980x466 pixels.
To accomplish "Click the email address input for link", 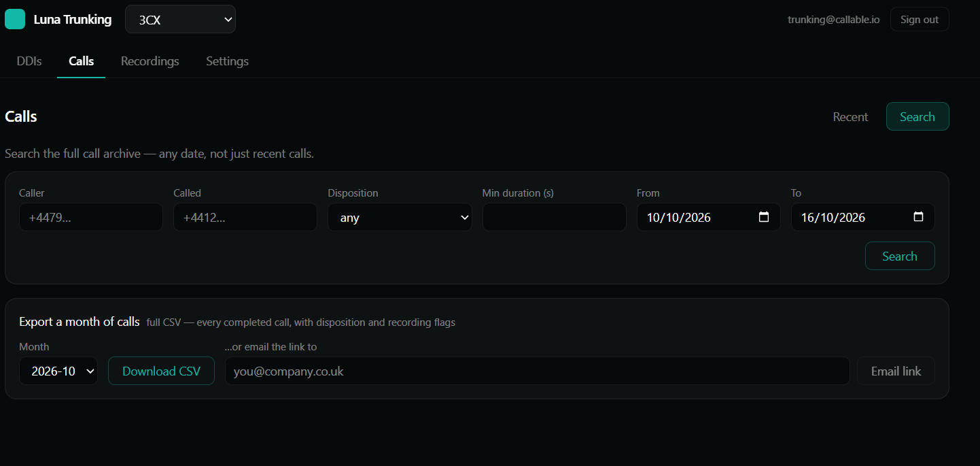I will click(538, 371).
